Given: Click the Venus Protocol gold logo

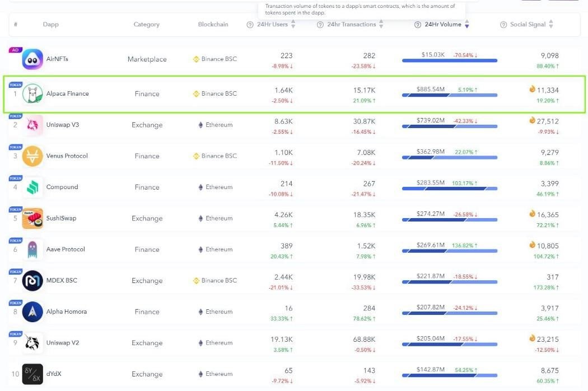Looking at the screenshot, I should [x=32, y=156].
